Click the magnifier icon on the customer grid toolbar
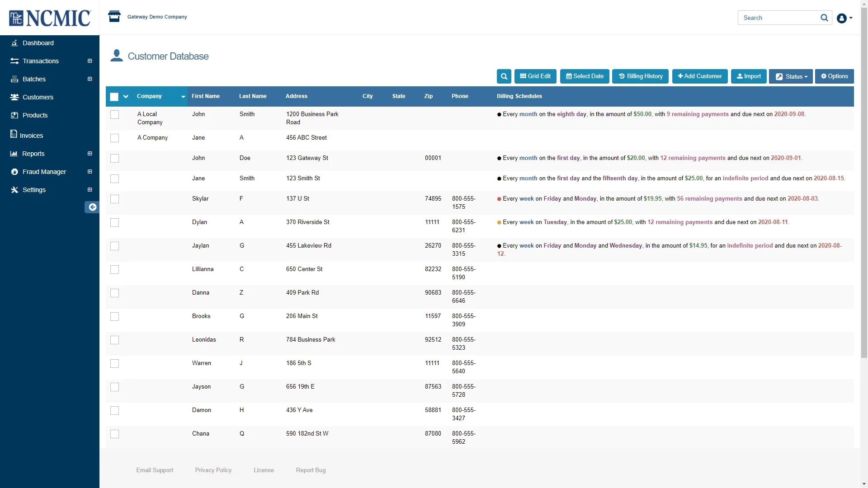This screenshot has height=488, width=868. click(504, 76)
